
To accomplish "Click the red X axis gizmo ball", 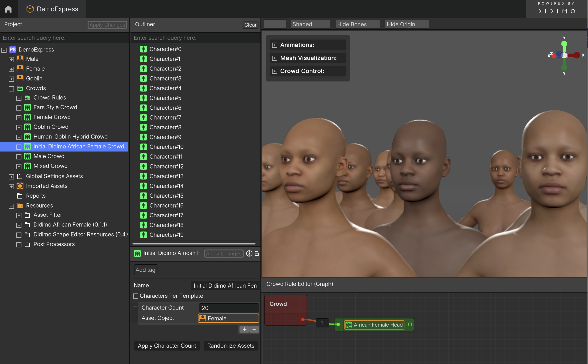I will pos(576,55).
